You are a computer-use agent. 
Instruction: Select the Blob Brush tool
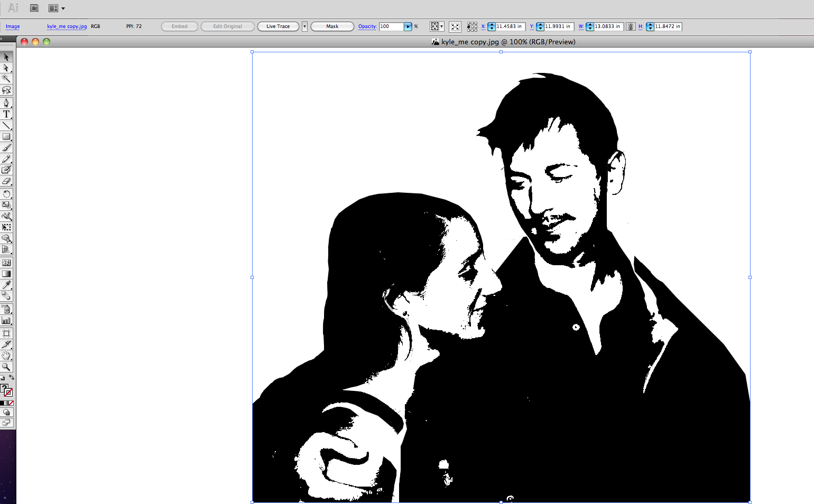click(6, 170)
